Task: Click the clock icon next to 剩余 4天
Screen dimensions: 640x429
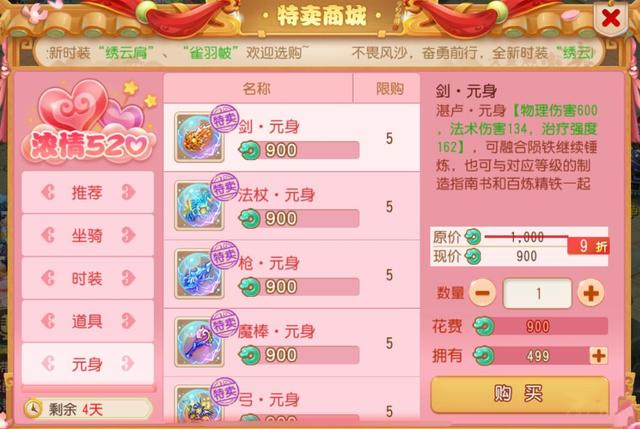Action: (33, 408)
